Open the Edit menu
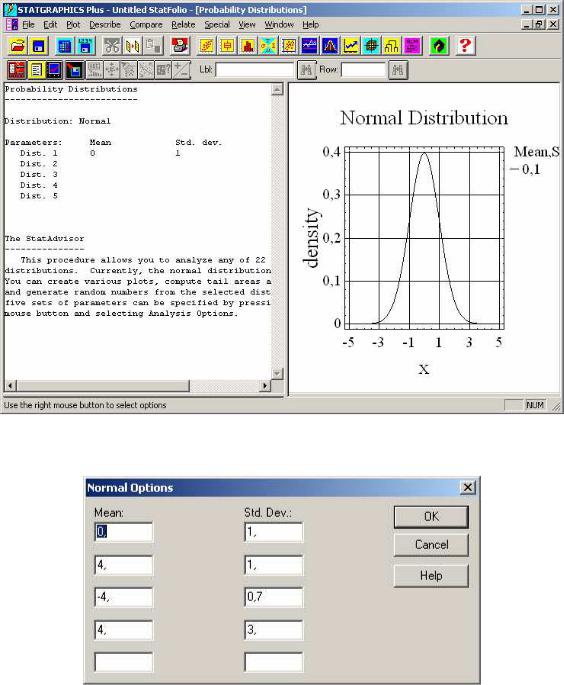This screenshot has height=685, width=564. [x=50, y=25]
